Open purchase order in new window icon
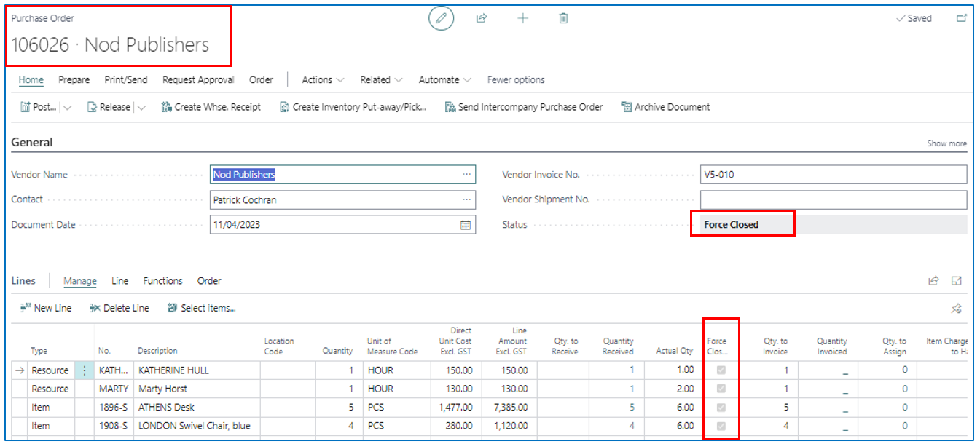The width and height of the screenshot is (980, 444). [961, 19]
